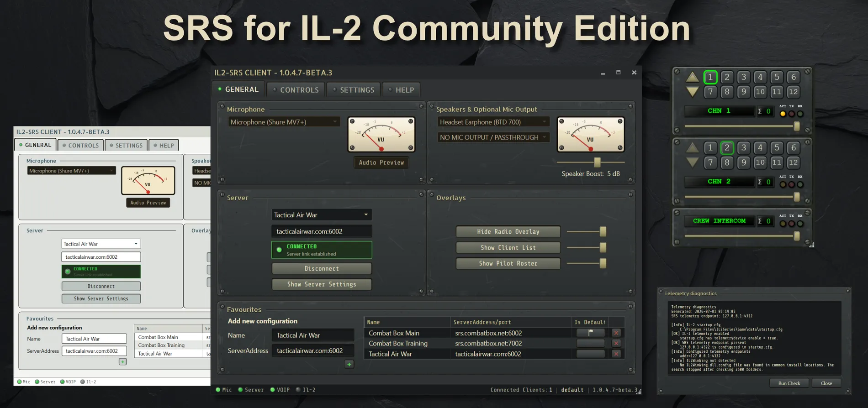This screenshot has width=868, height=408.
Task: Set Tactical Air War as default server
Action: (590, 354)
